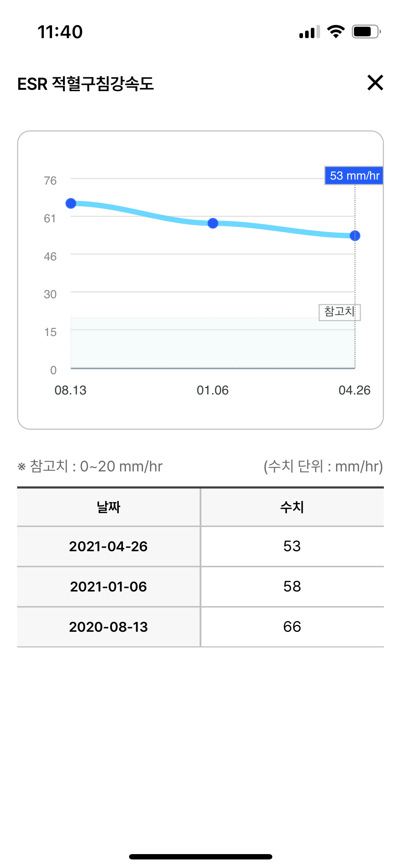
Task: Tap the battery status icon
Action: (366, 32)
